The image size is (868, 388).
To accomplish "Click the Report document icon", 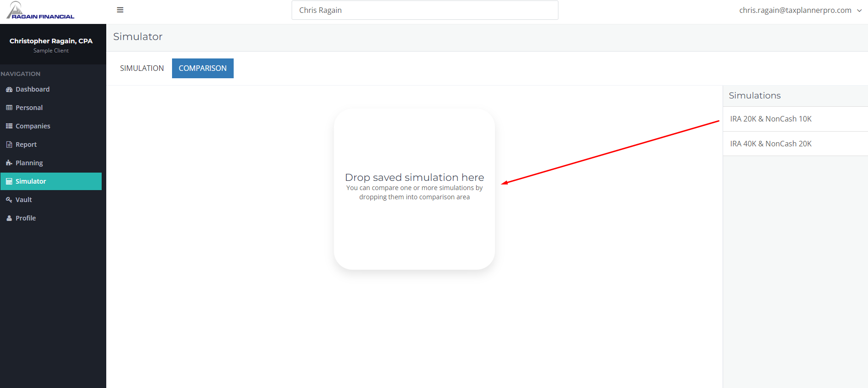I will click(x=9, y=145).
